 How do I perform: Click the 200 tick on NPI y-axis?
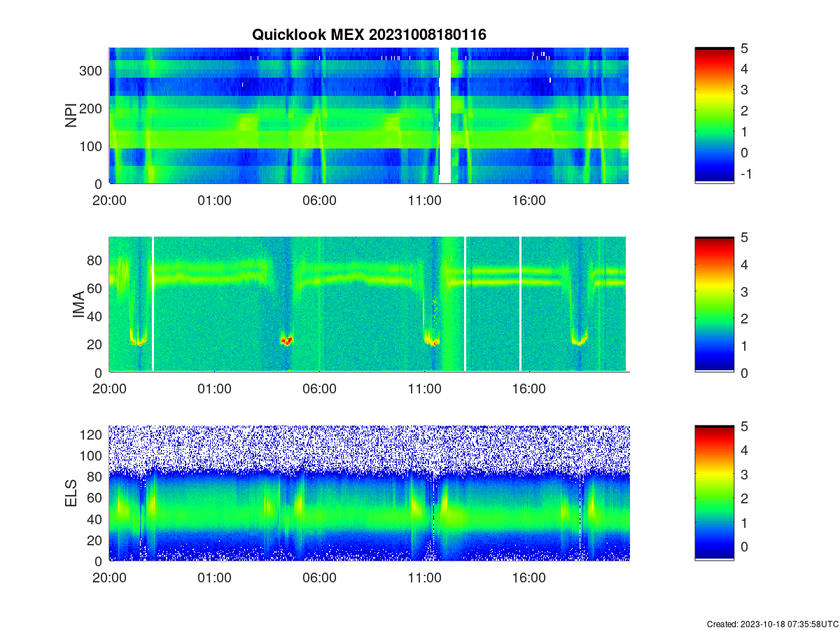click(x=92, y=108)
